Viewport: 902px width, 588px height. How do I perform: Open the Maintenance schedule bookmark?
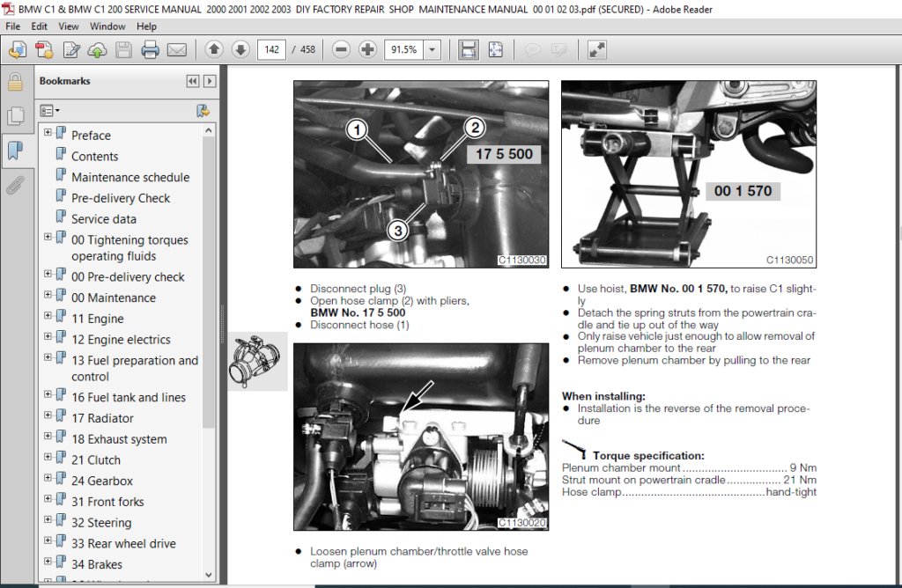point(130,177)
